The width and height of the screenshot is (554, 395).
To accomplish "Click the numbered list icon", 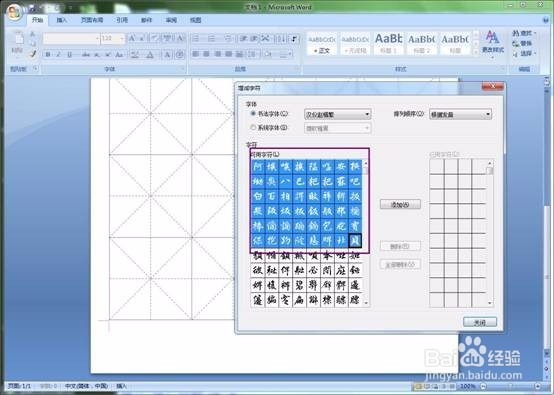I will 212,38.
